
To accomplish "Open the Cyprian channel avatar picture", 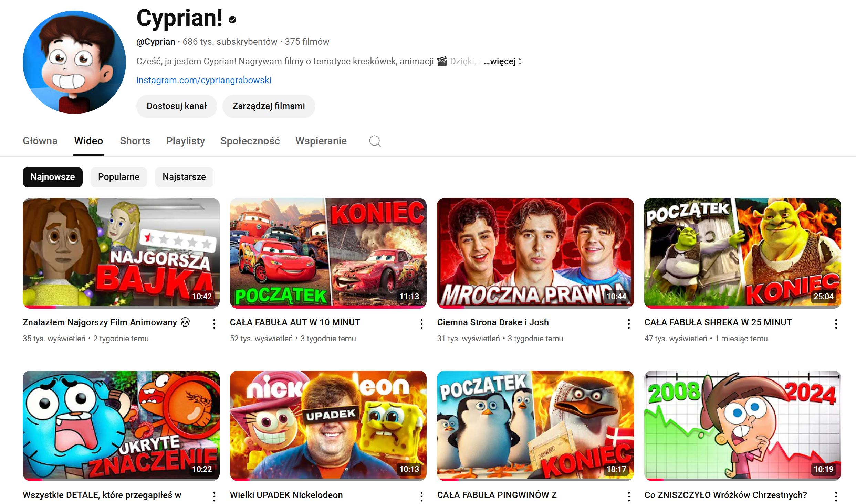I will tap(74, 62).
